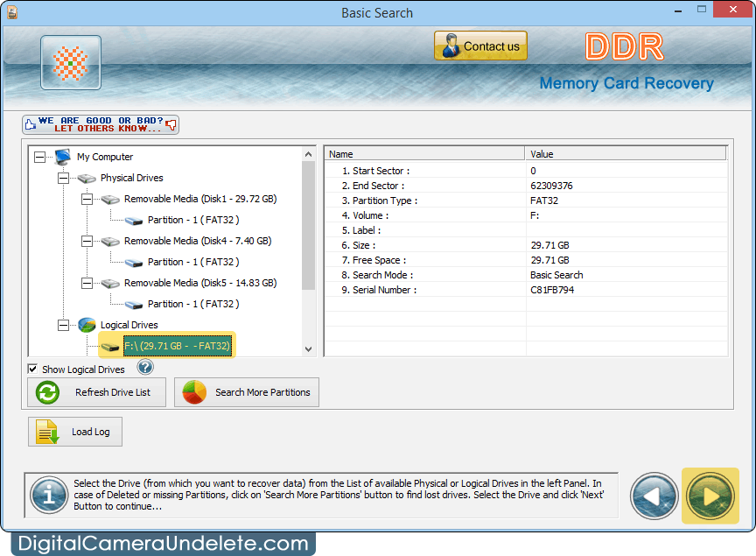Click the '5. Label :' row

pos(526,230)
